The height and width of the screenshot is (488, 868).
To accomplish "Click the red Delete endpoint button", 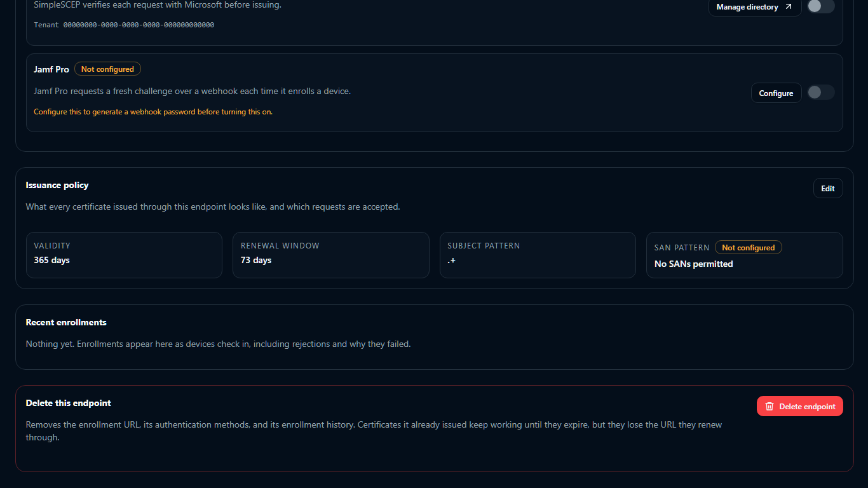I will pyautogui.click(x=799, y=407).
